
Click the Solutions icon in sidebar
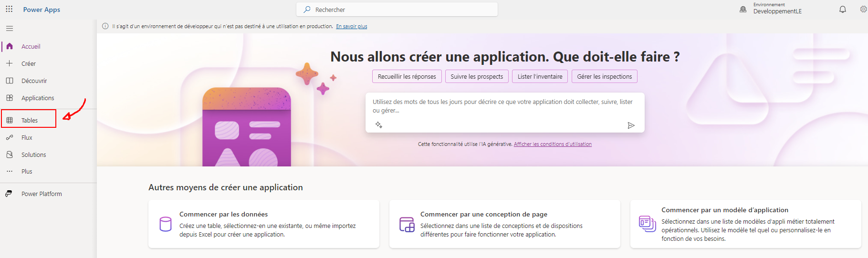(10, 155)
